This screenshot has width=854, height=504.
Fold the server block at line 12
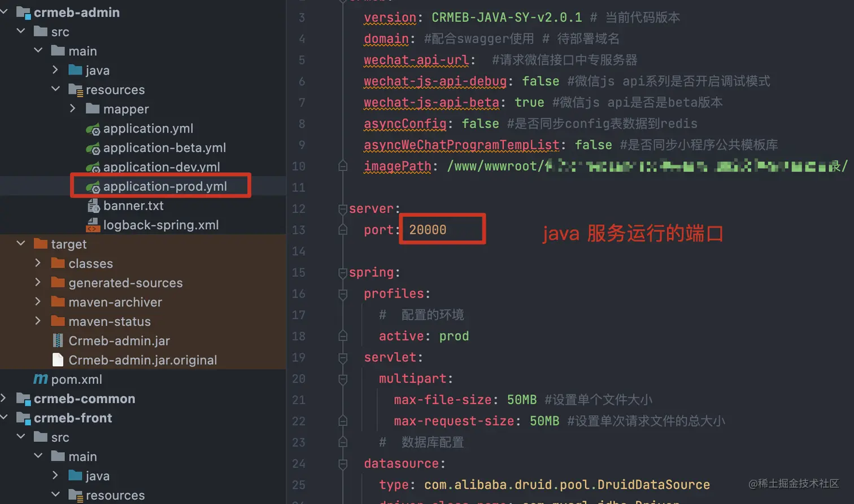tap(343, 209)
